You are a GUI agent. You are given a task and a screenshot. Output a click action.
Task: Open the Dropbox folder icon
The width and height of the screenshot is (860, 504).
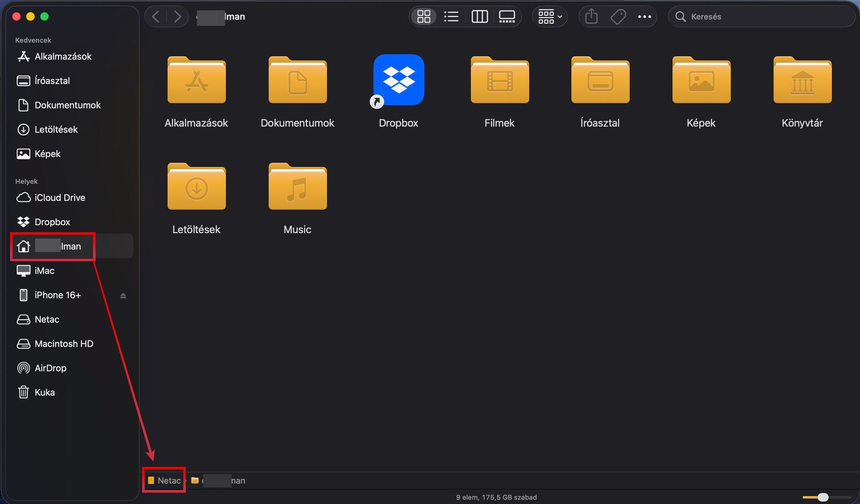click(398, 80)
